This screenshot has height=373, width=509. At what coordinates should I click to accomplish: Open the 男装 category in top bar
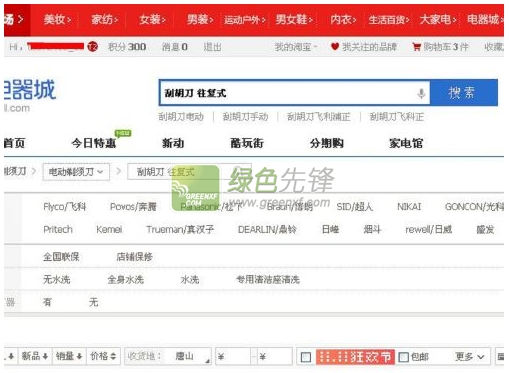(200, 20)
